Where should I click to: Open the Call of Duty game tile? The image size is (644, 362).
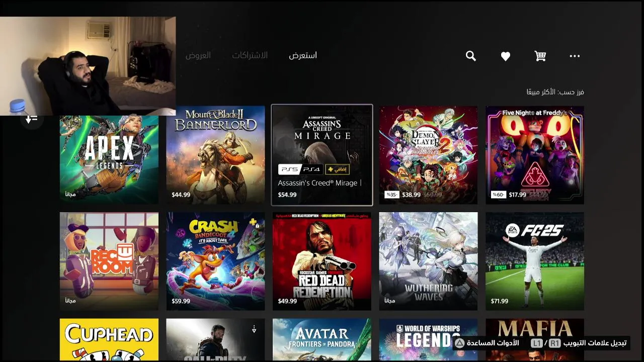[x=215, y=340]
